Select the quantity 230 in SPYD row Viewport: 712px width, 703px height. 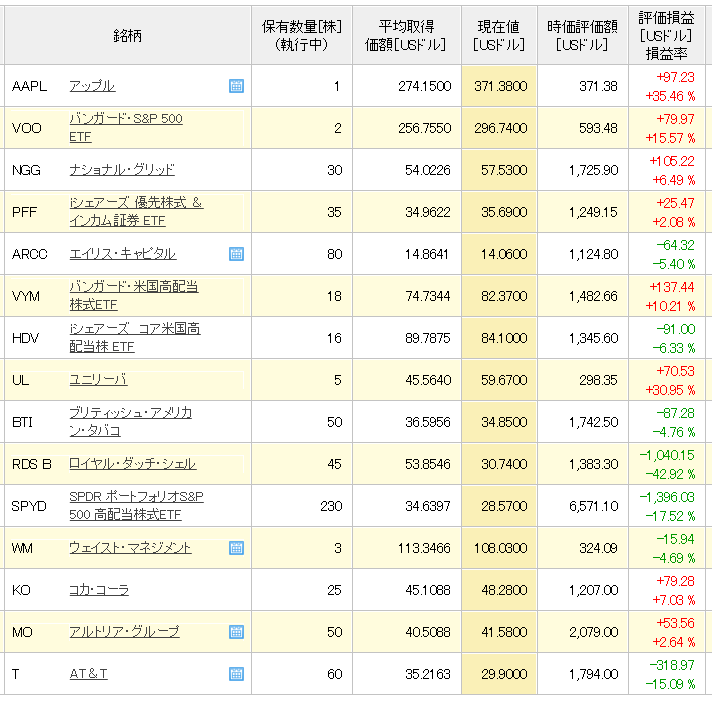click(x=331, y=506)
